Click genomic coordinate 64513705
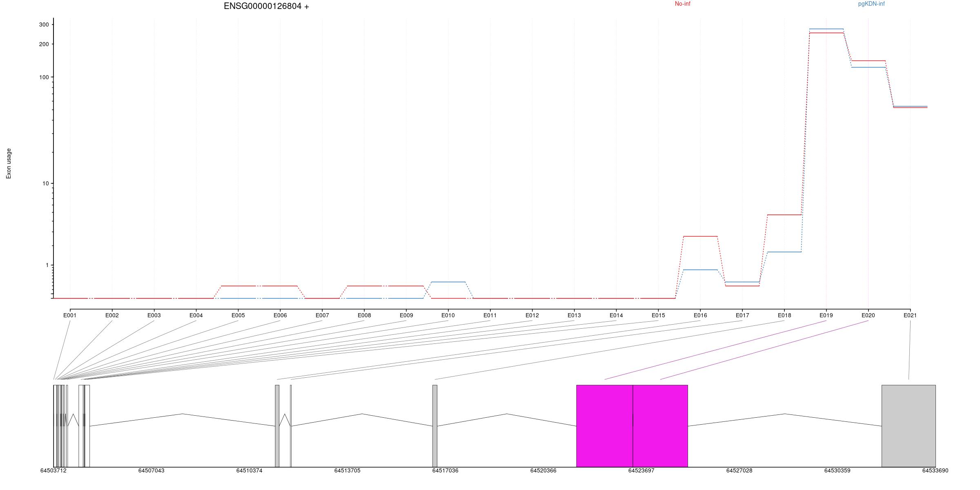 (x=347, y=470)
